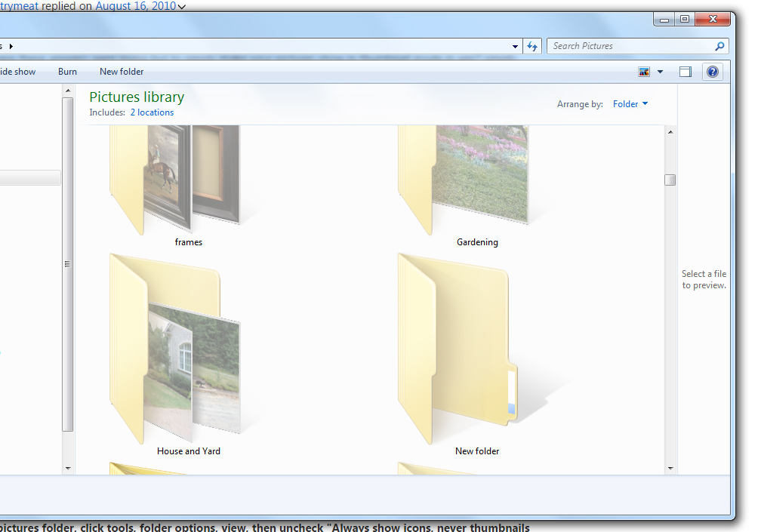
Task: Open the view options dropdown arrow
Action: pos(660,72)
